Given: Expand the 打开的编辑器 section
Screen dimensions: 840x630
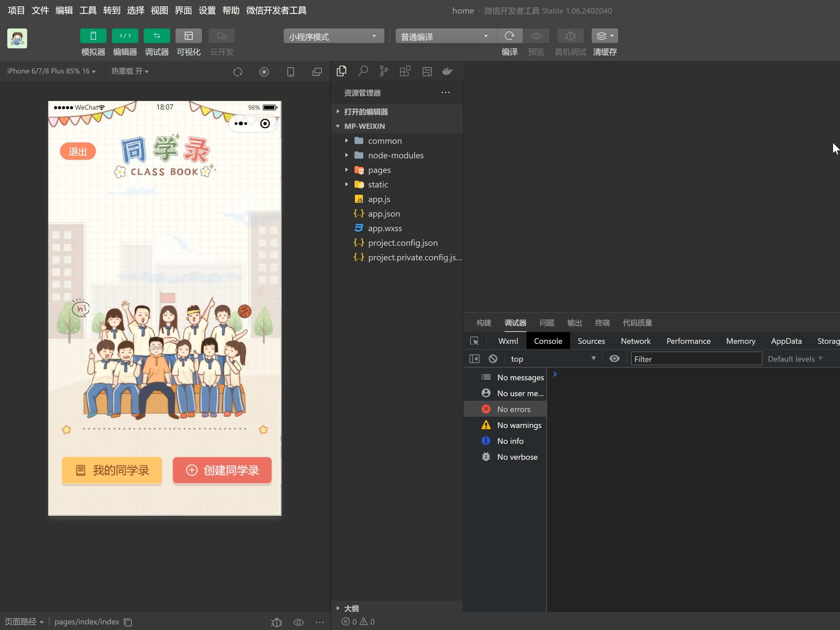Looking at the screenshot, I should pos(397,112).
